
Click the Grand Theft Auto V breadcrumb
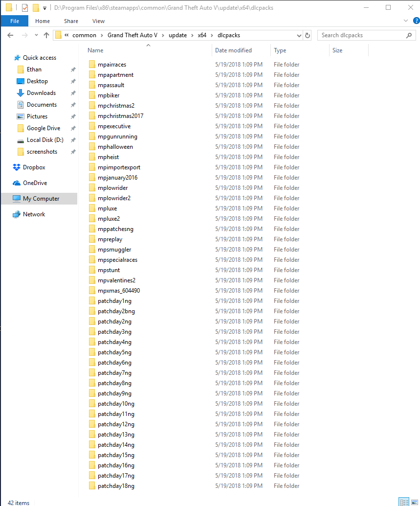tap(133, 35)
